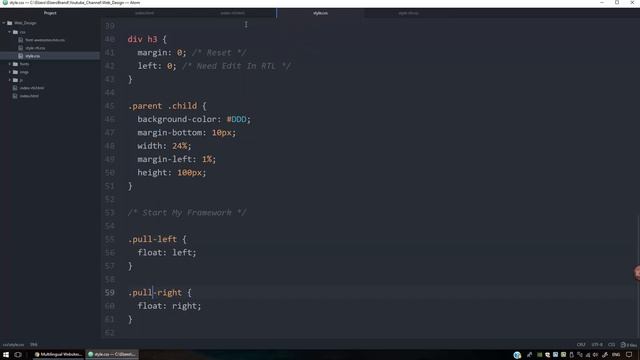Click the volume icon in tray

(596, 355)
